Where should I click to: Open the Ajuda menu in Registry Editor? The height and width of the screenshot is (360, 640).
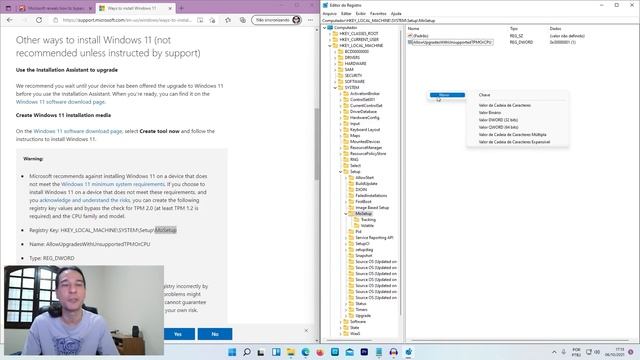(396, 13)
